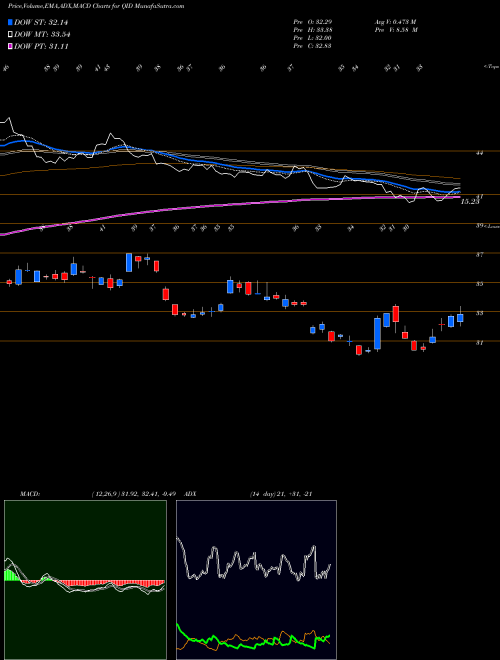Viewport: 500px width, 660px height.
Task: Click the 'Pre L: 32.60' low value
Action: pyautogui.click(x=312, y=38)
